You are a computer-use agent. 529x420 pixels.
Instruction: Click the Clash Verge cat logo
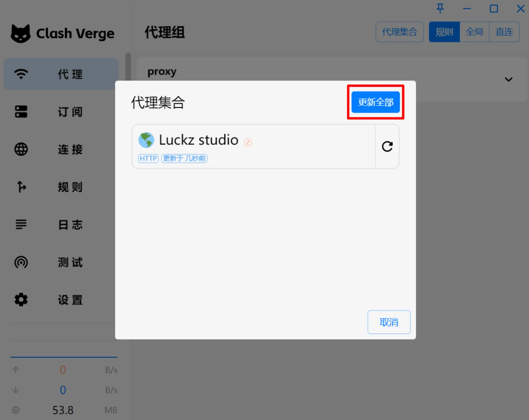click(21, 33)
